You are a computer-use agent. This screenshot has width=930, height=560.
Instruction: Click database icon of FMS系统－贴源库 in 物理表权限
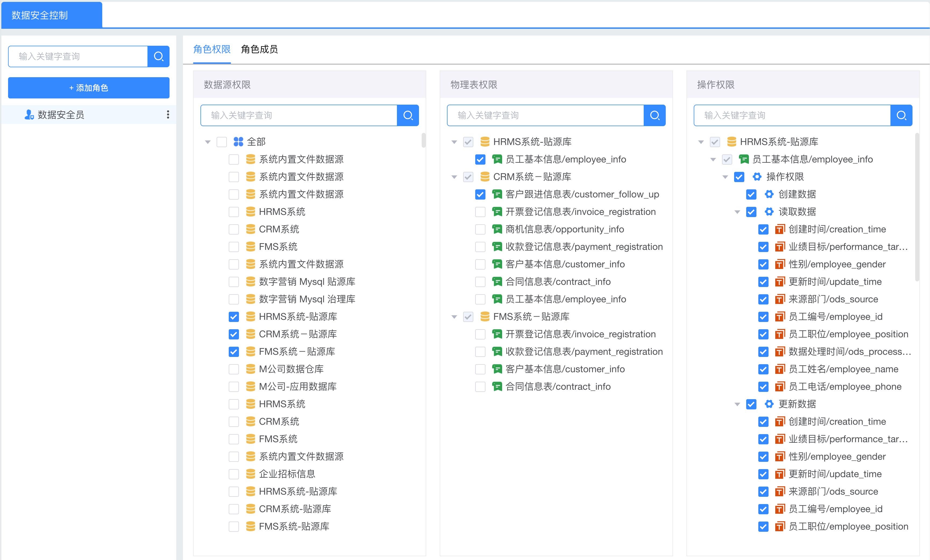(x=485, y=317)
